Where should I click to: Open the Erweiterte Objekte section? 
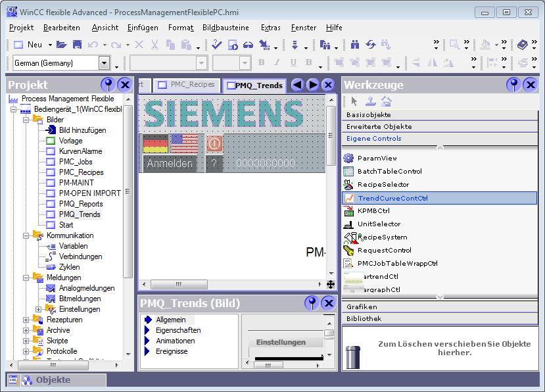[440, 126]
